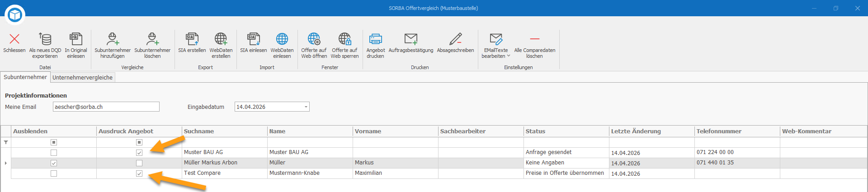Click the Meine Email input field
Screen dimensions: 868x192
tap(106, 107)
